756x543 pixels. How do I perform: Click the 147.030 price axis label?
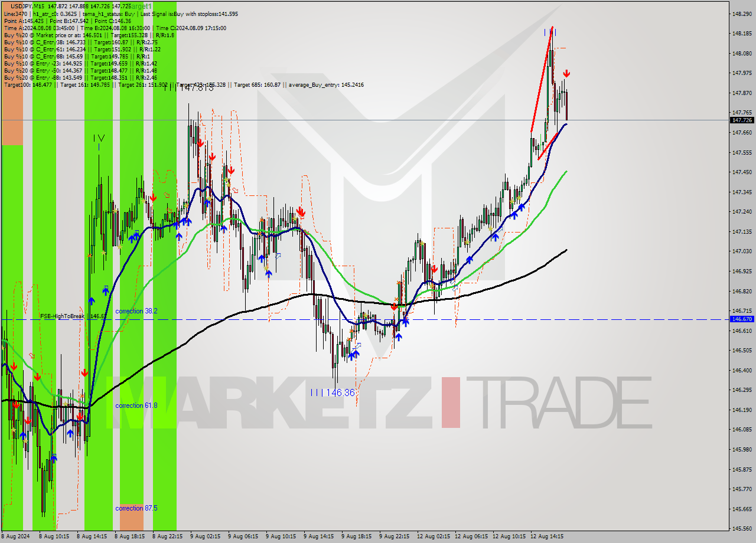[x=742, y=251]
